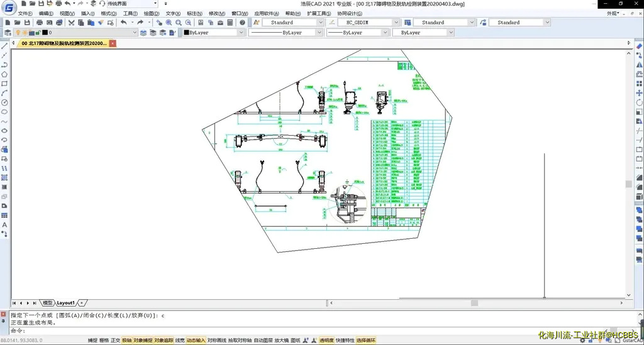This screenshot has height=345, width=644.
Task: Switch to the Layout1 tab
Action: [65, 303]
